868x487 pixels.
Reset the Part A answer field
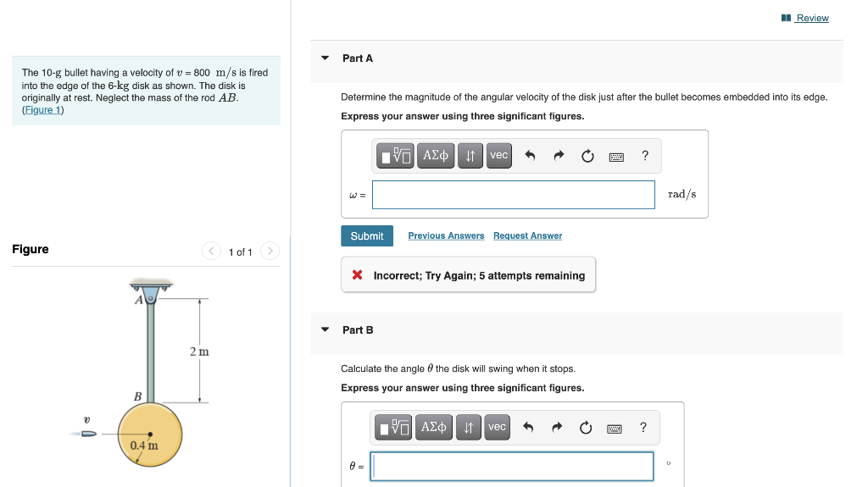coord(587,156)
